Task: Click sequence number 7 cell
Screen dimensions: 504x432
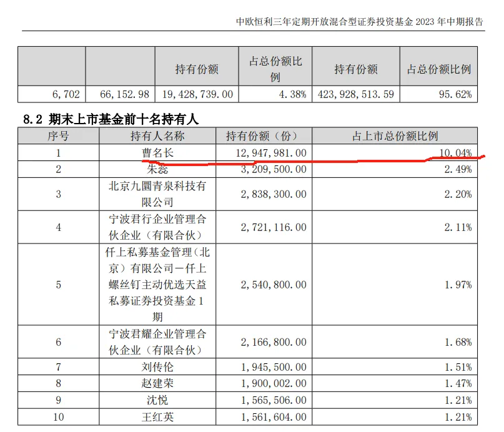Action: click(58, 367)
